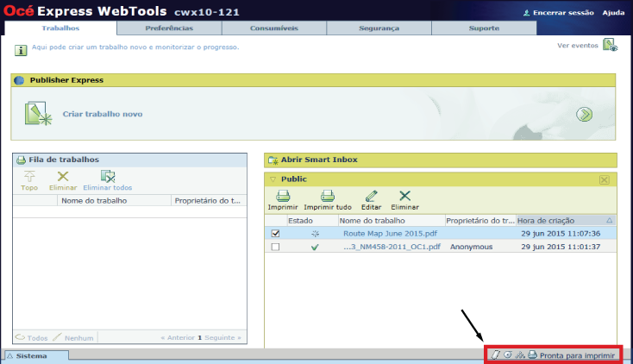The image size is (633, 364).
Task: Open Abrir Smart Inbox header
Action: pos(441,160)
